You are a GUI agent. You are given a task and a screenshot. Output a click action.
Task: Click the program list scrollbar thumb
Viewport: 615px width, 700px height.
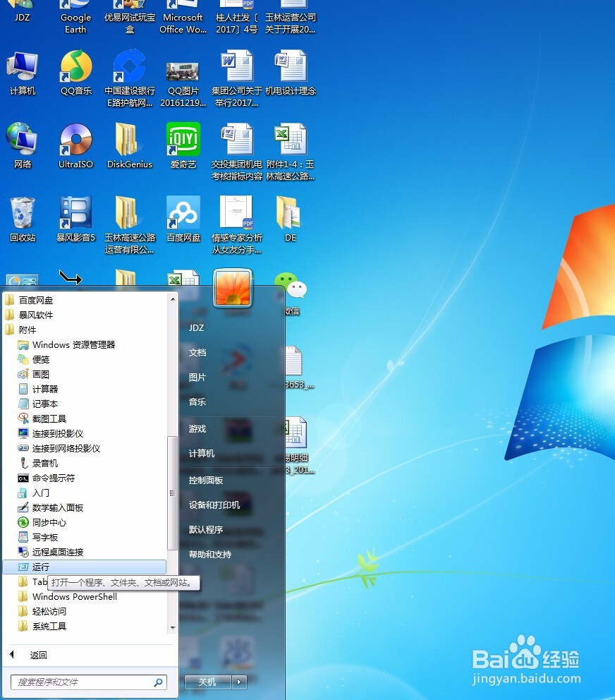(x=172, y=493)
